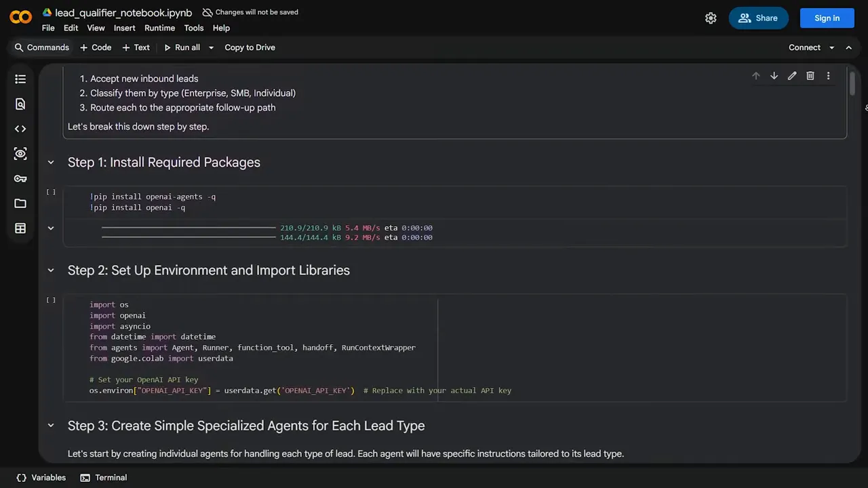Click Step 1: Install Required Packages heading
This screenshot has height=488, width=868.
pyautogui.click(x=164, y=163)
